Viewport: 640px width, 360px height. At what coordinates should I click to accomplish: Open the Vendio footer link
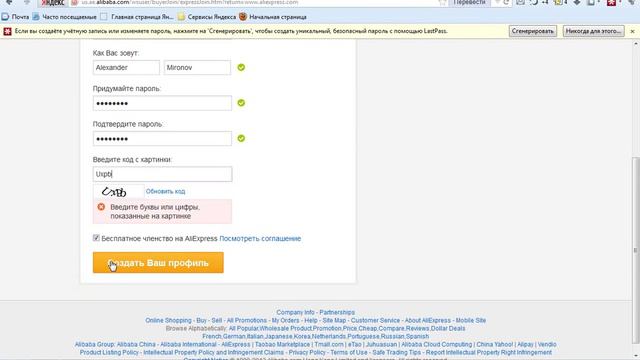pyautogui.click(x=547, y=345)
